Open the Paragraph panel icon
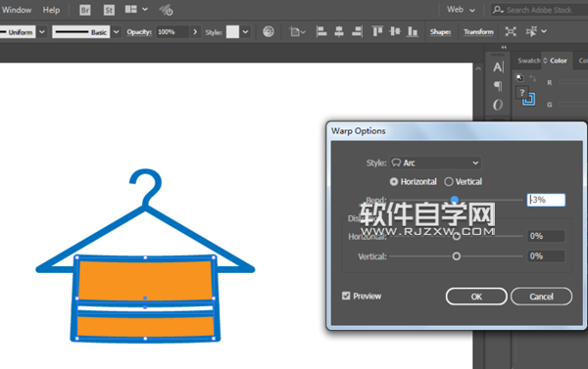The width and height of the screenshot is (588, 369). (x=498, y=86)
